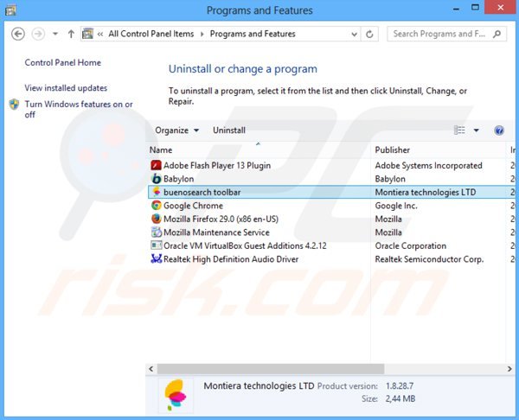Screen dimensions: 519x420
Task: Select Oracle VM VirtualBox Guest Additions entry
Action: tap(245, 245)
